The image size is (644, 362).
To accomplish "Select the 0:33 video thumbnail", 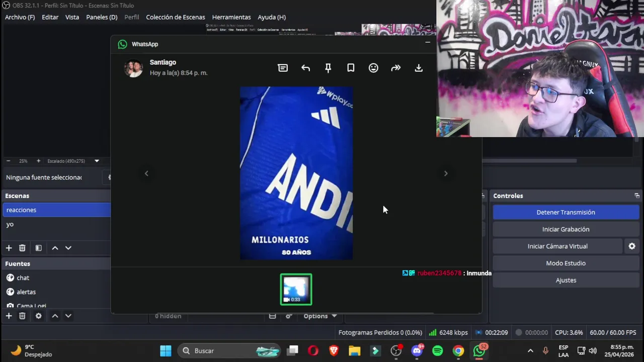I will point(296,289).
